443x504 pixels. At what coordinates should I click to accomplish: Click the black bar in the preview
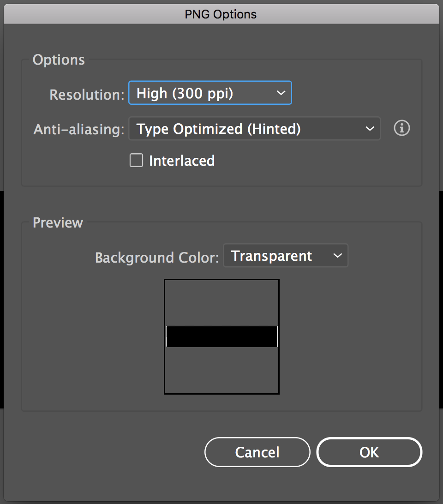tap(221, 336)
